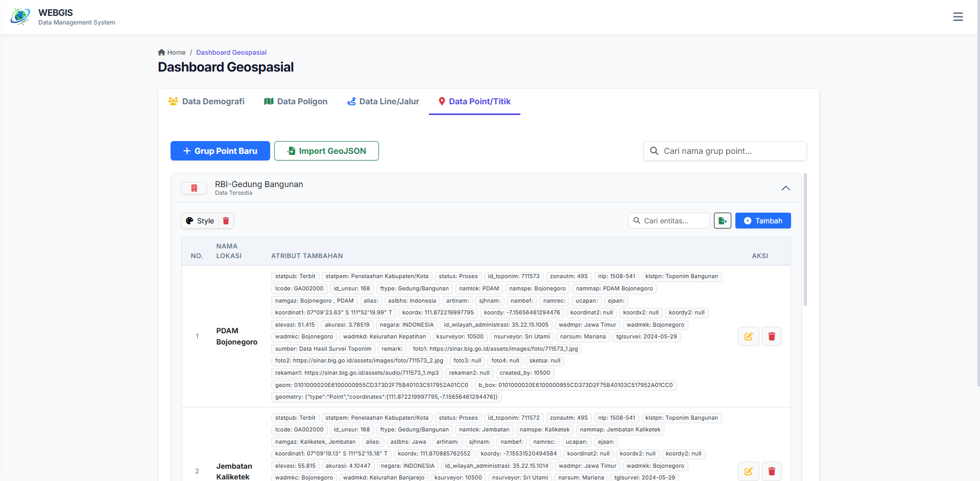The image size is (980, 481).
Task: Click the green export icon button
Action: coord(722,221)
